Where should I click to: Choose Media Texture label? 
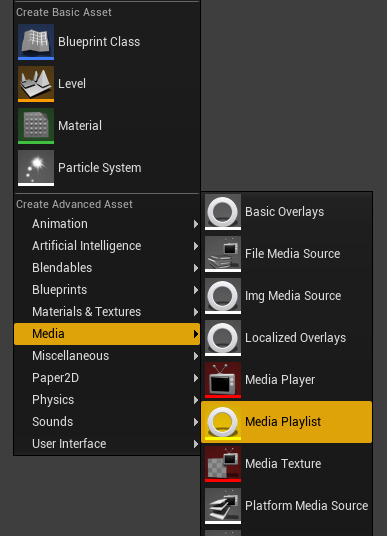[283, 464]
